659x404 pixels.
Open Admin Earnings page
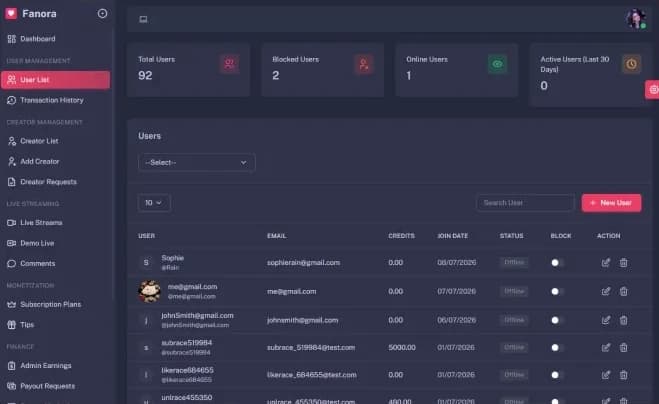coord(55,366)
